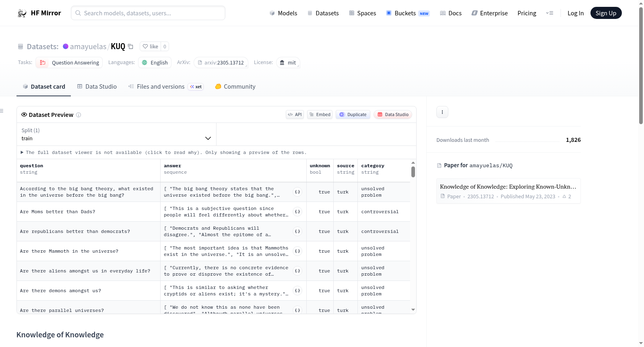The image size is (644, 347).
Task: Expand answer JSON for Mammoth row
Action: [x=297, y=251]
